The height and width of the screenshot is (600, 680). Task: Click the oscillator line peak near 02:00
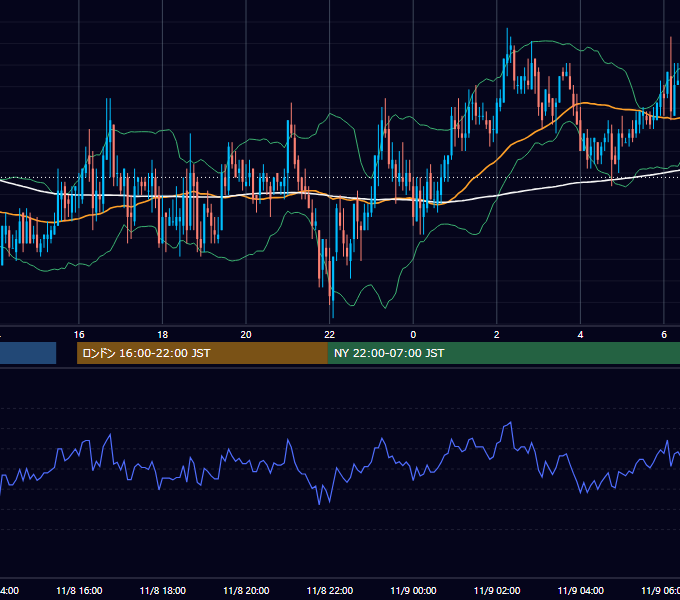point(511,423)
